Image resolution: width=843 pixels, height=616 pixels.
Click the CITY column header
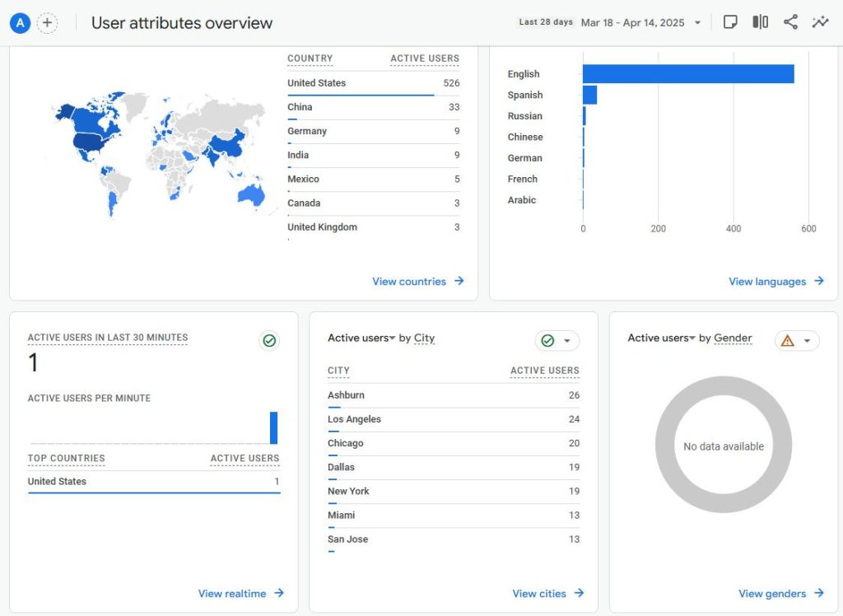[x=338, y=370]
